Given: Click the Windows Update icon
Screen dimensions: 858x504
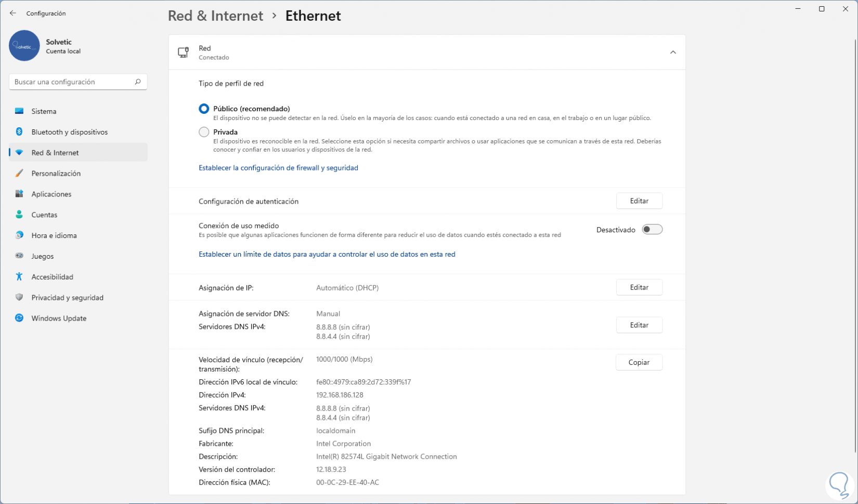Looking at the screenshot, I should point(19,318).
